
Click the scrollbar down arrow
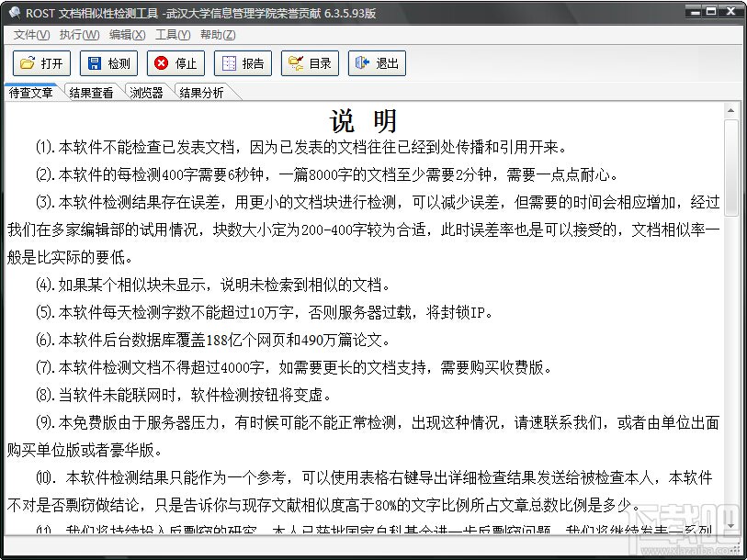730,526
